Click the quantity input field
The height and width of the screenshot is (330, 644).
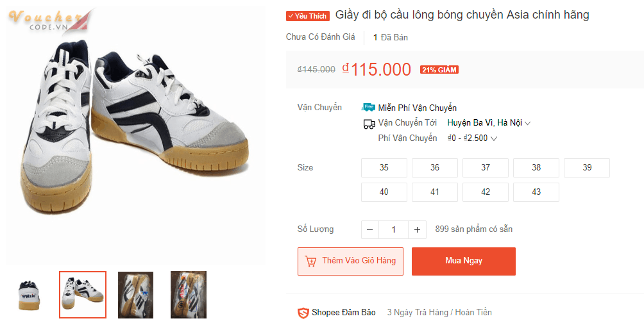point(393,229)
